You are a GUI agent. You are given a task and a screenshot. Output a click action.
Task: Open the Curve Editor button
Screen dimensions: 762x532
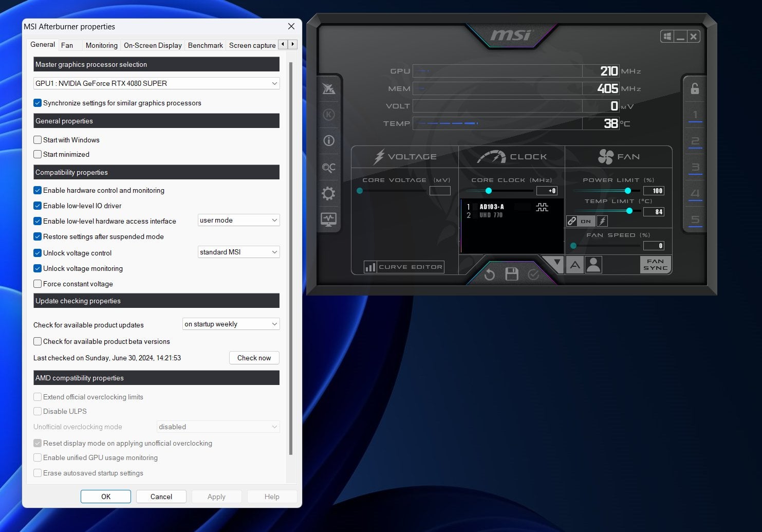[x=404, y=267]
